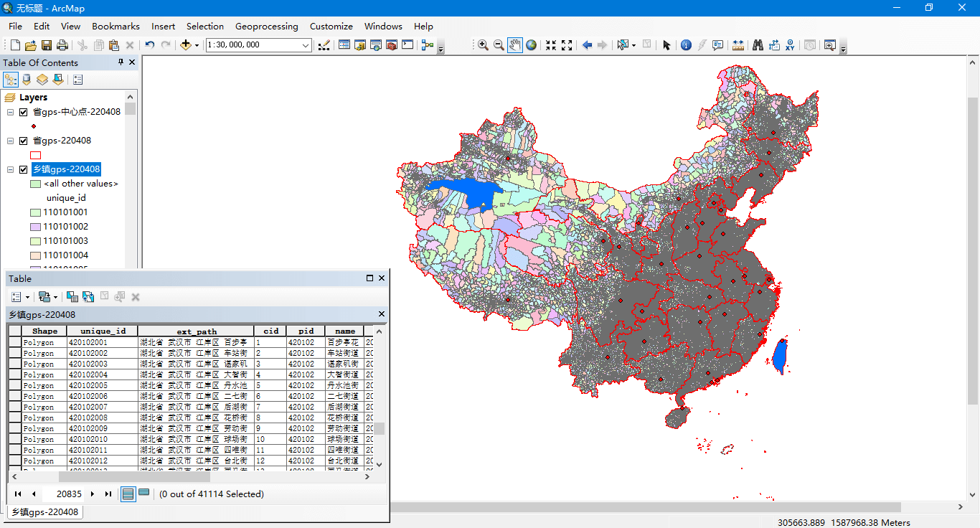This screenshot has width=980, height=528.
Task: Uncheck the 省gps-中心点-220408 layer
Action: pyautogui.click(x=24, y=112)
